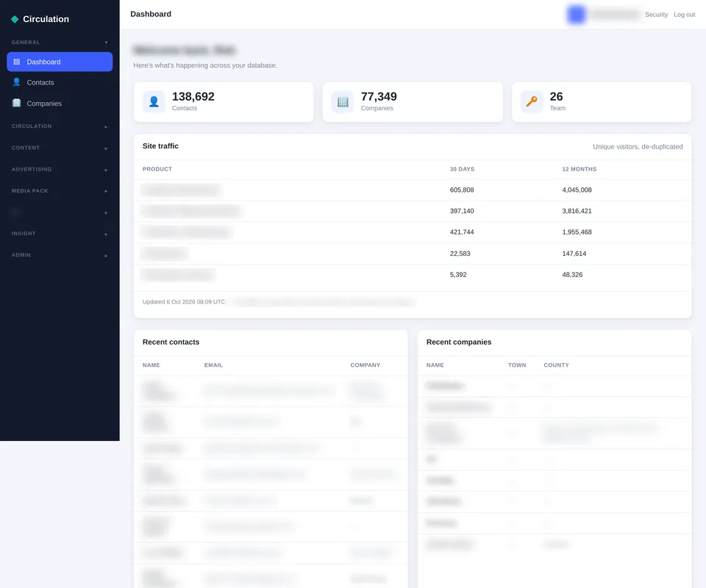
Task: Click Unique visitors, de-duplicated note
Action: click(638, 147)
